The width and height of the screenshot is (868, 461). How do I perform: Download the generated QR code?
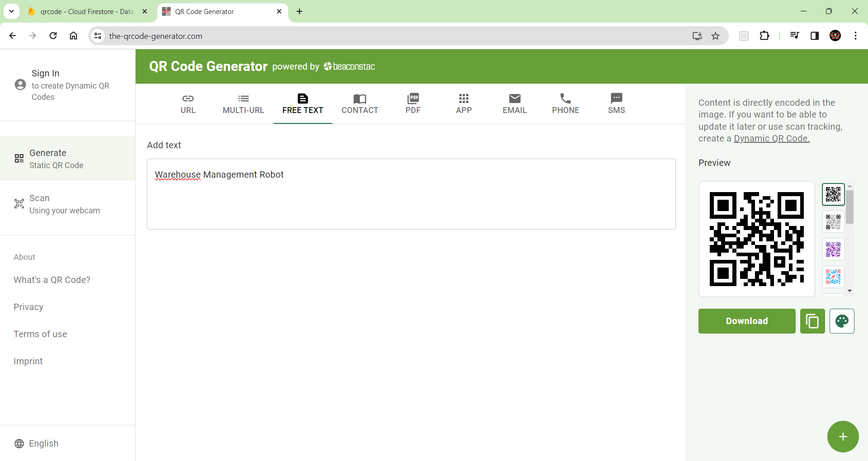tap(747, 321)
